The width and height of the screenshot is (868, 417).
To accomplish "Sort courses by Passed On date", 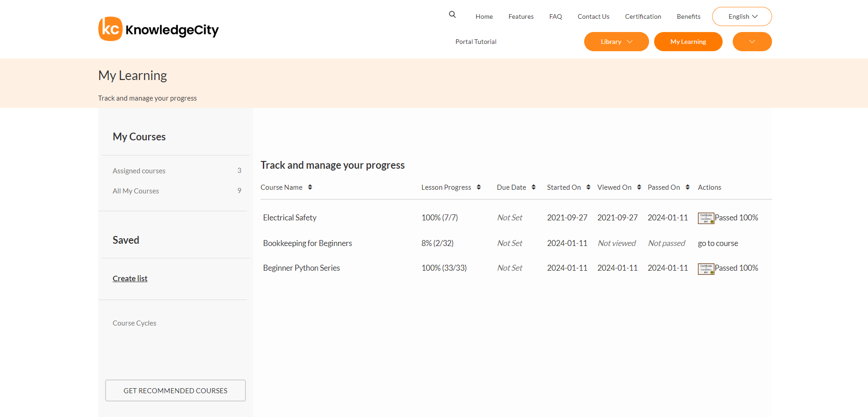I will tap(688, 187).
